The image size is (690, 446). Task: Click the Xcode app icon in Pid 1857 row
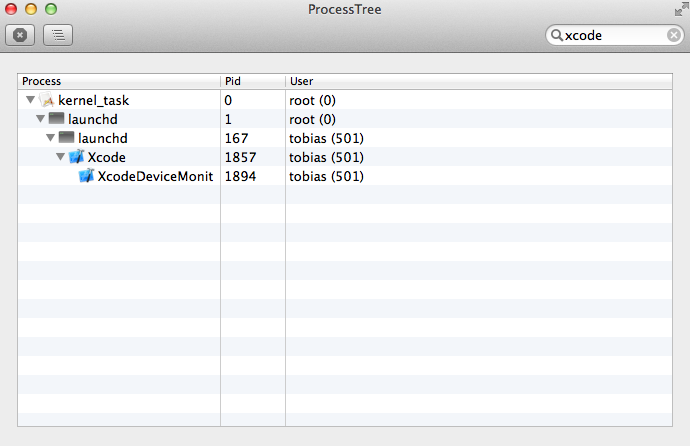tap(77, 156)
